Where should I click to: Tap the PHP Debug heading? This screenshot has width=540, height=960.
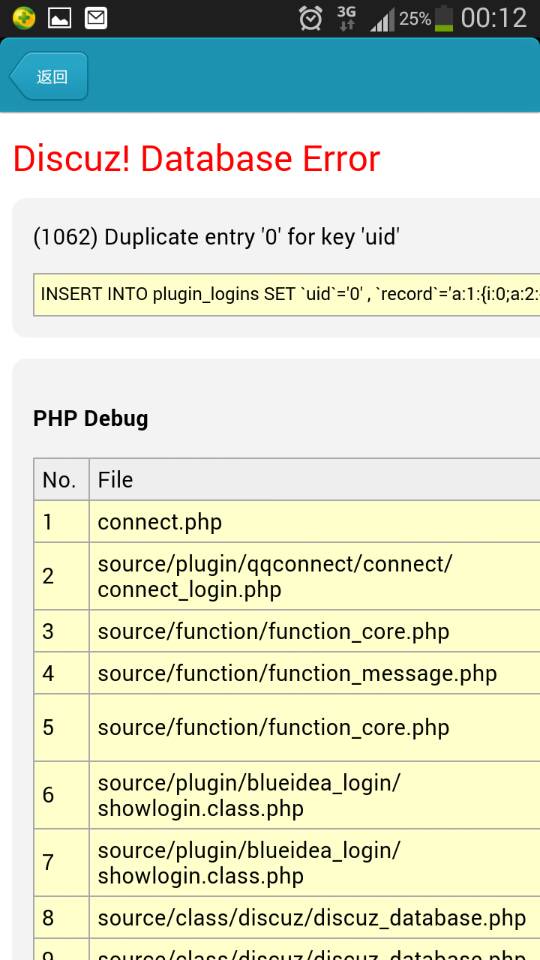point(91,419)
